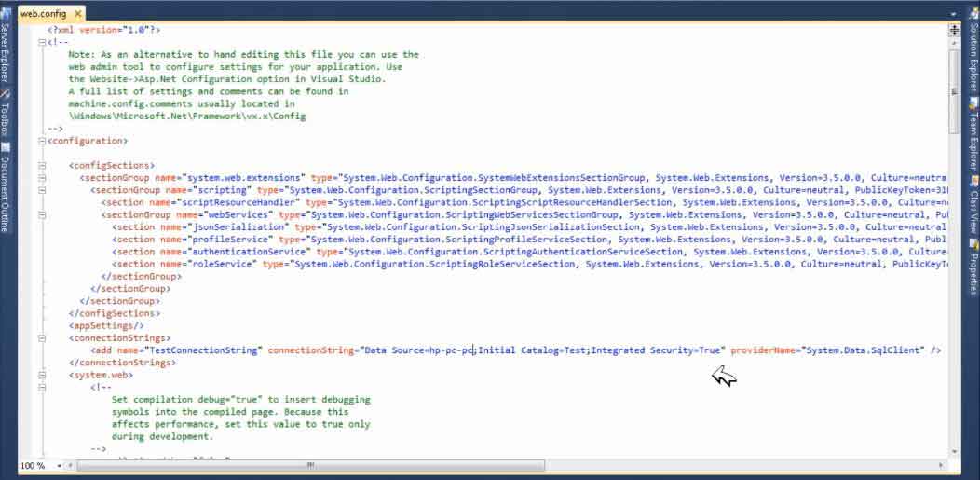980x480 pixels.
Task: Collapse the connectionStrings section
Action: coord(39,338)
